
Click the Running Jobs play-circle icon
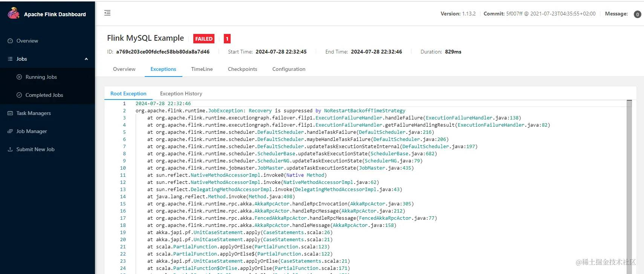click(19, 77)
